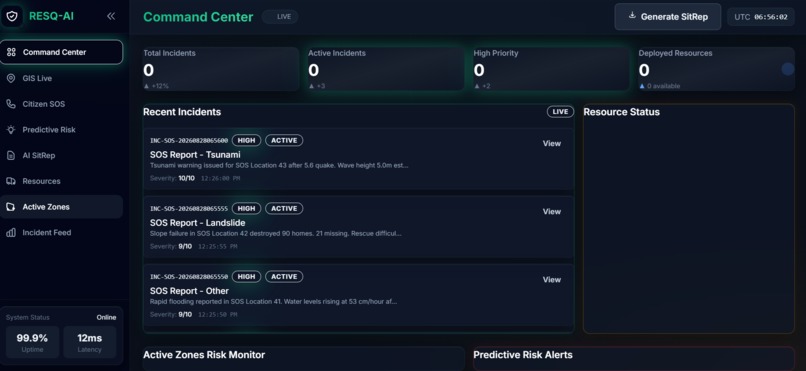Image resolution: width=806 pixels, height=371 pixels.
Task: Click the LIVE badge beside Command Center title
Action: 280,16
